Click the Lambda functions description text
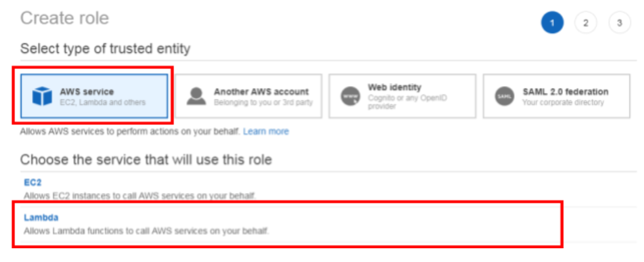Image resolution: width=644 pixels, height=262 pixels. pyautogui.click(x=146, y=230)
